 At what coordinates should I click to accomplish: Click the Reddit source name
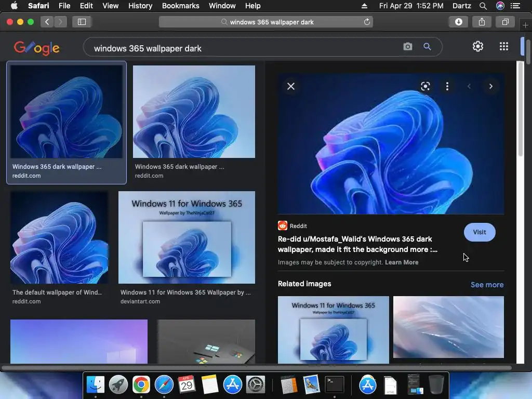(298, 226)
